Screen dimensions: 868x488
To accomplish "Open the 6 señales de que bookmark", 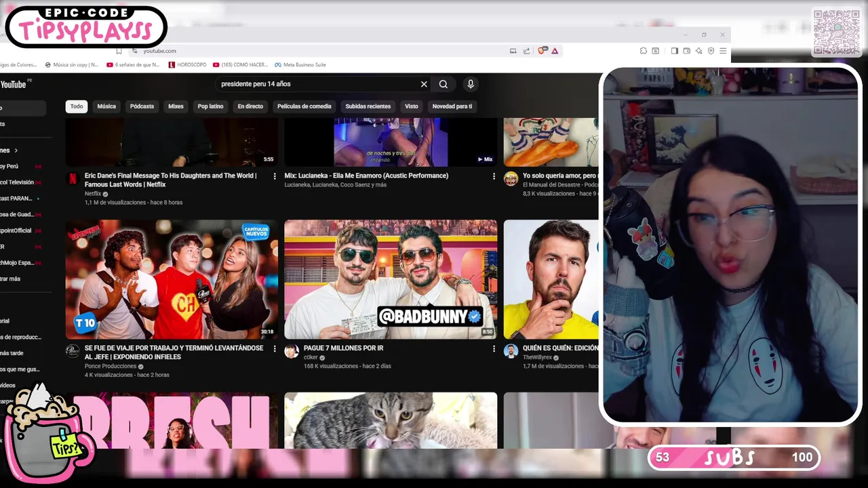I will [134, 65].
